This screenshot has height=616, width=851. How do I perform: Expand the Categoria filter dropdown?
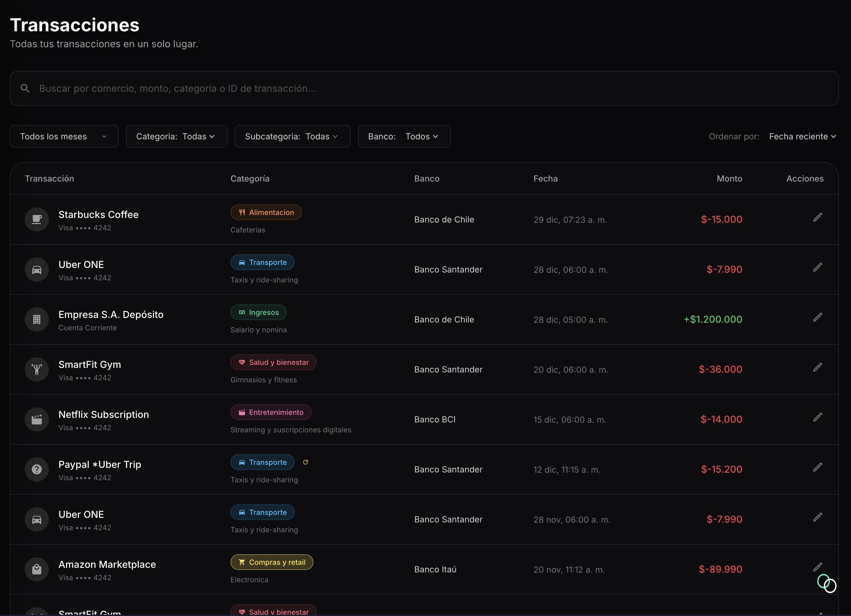176,136
